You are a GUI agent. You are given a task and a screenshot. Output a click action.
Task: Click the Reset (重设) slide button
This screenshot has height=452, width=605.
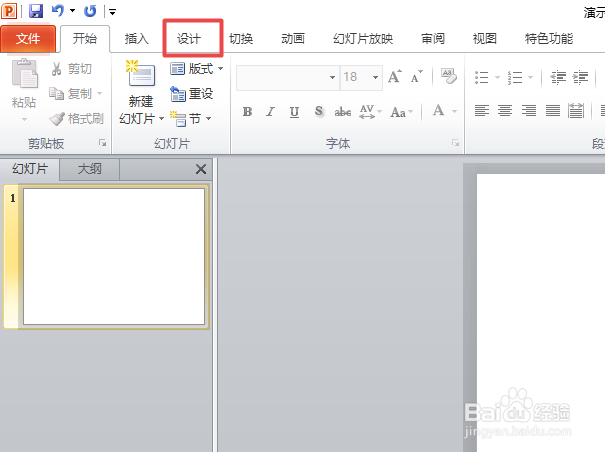tap(192, 94)
